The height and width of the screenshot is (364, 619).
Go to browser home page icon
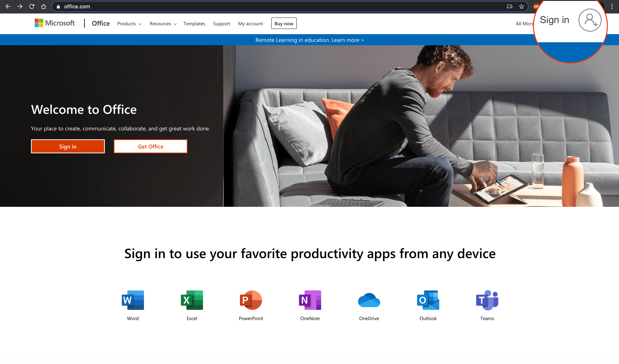coord(44,7)
